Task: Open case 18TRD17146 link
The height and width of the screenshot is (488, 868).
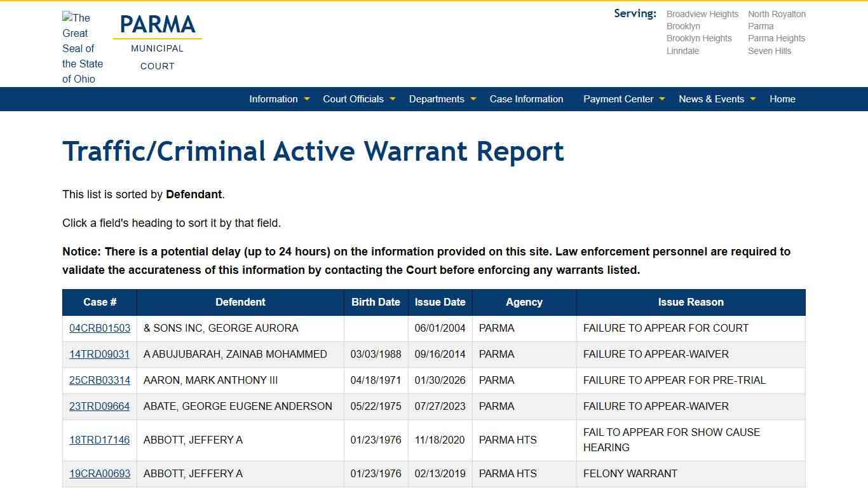Action: (100, 440)
